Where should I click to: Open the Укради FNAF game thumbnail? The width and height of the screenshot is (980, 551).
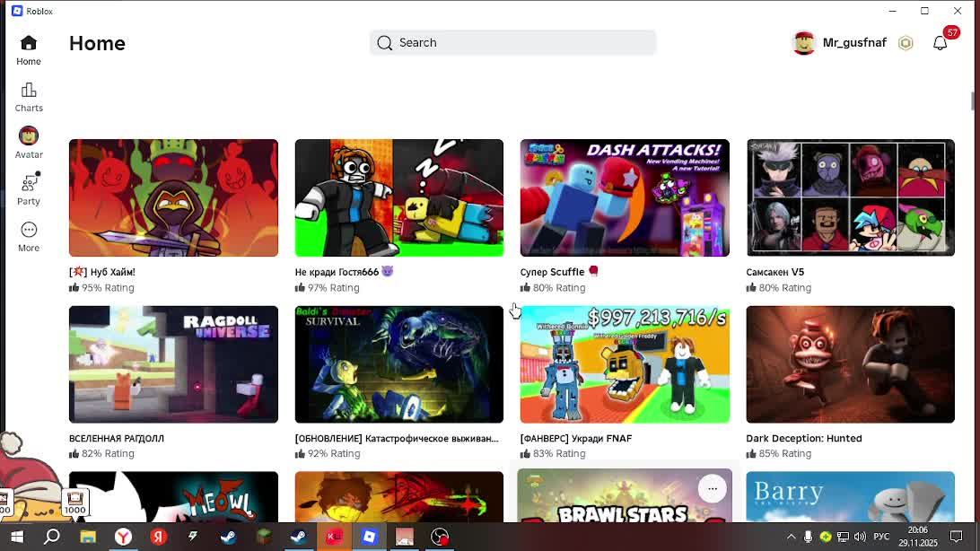pos(625,364)
